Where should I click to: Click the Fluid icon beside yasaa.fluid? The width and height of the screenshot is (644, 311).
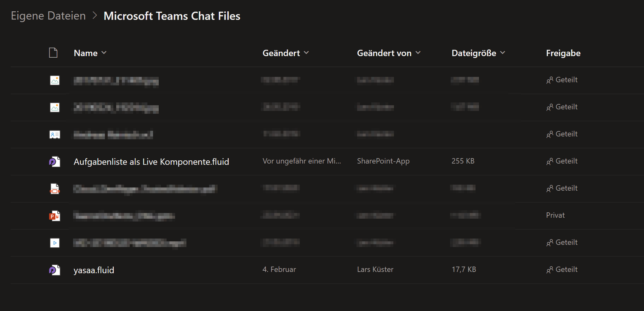pos(55,270)
